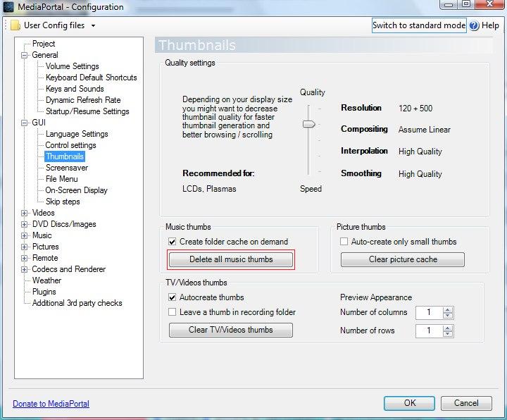Click the Quality/Speed slider handle

pyautogui.click(x=308, y=124)
